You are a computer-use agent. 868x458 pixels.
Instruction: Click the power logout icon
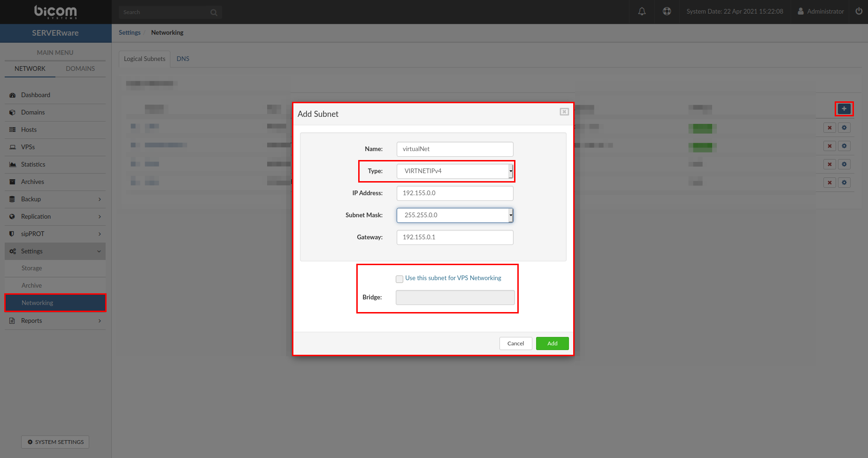[859, 11]
